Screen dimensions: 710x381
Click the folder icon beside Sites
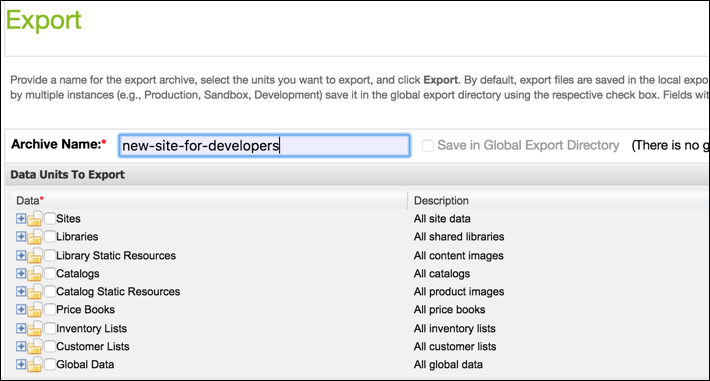34,219
